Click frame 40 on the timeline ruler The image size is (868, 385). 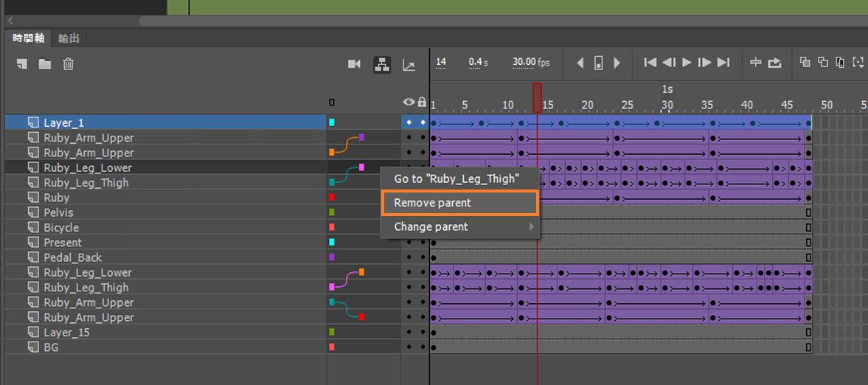[x=747, y=105]
